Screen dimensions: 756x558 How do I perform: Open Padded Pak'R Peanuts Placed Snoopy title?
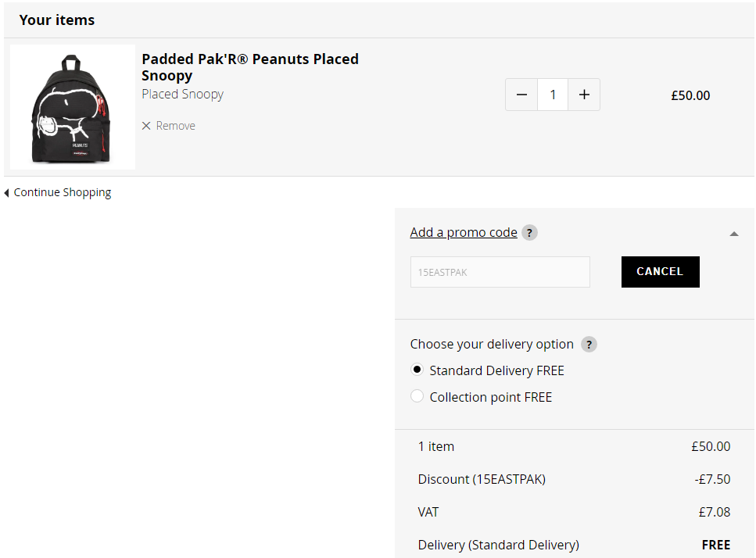[249, 67]
